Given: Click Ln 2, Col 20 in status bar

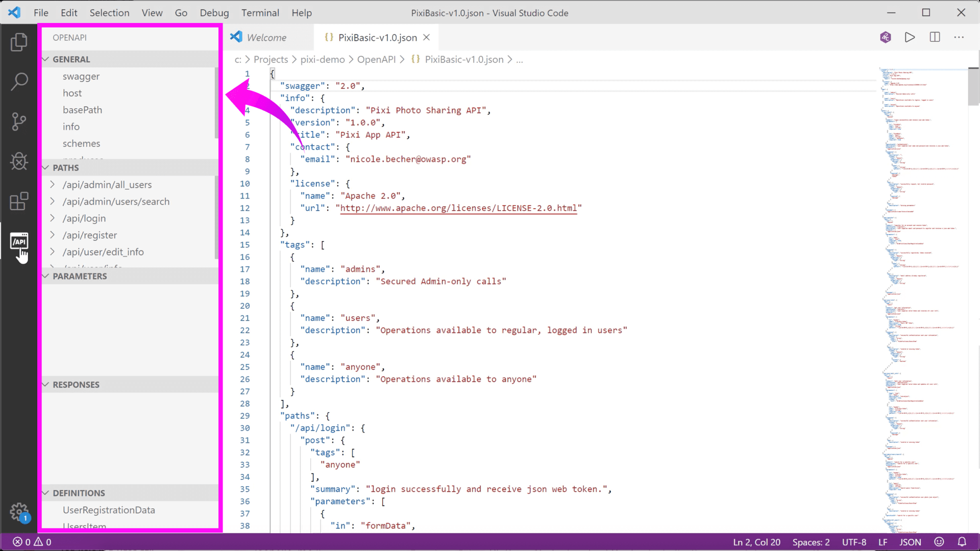Looking at the screenshot, I should coord(756,542).
